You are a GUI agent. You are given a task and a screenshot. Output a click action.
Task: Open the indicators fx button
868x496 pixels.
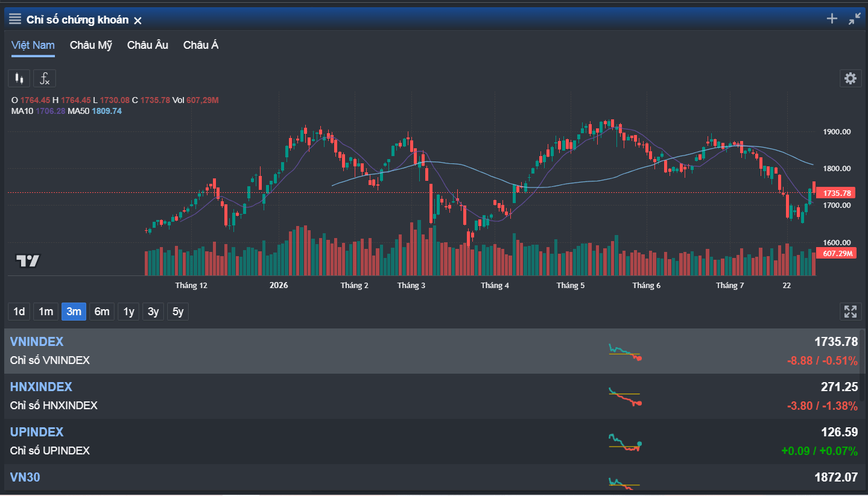[45, 78]
